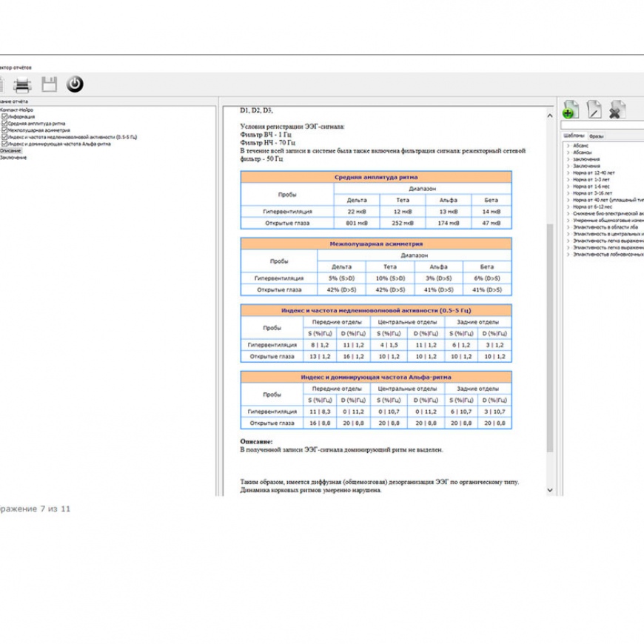Toggle the медленноволновой активности (0.5-5 Гц) checkbox

pos(4,137)
